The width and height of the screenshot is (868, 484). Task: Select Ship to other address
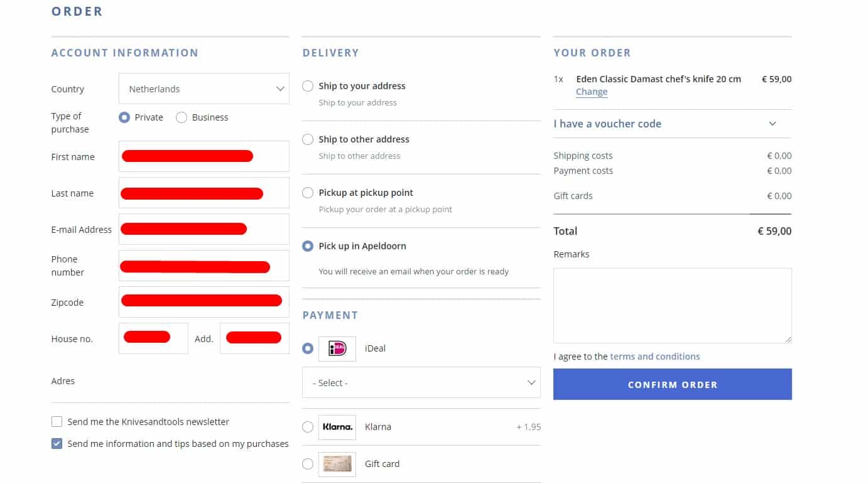click(x=308, y=139)
